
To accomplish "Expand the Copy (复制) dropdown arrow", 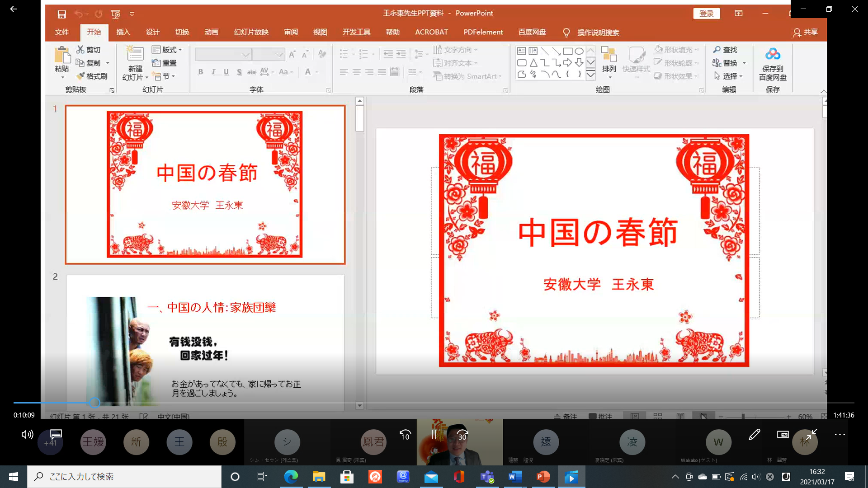I will click(108, 63).
